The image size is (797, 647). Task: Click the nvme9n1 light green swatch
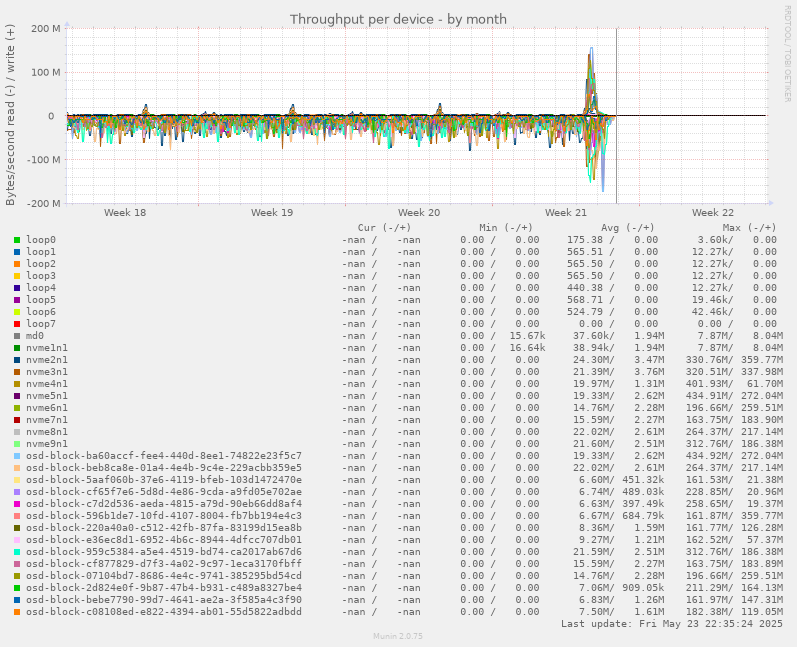[17, 444]
